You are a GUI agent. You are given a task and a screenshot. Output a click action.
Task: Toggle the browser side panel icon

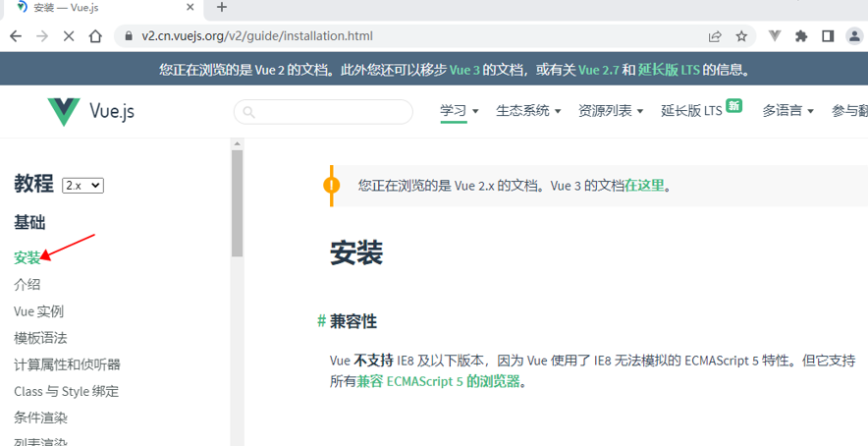click(828, 36)
